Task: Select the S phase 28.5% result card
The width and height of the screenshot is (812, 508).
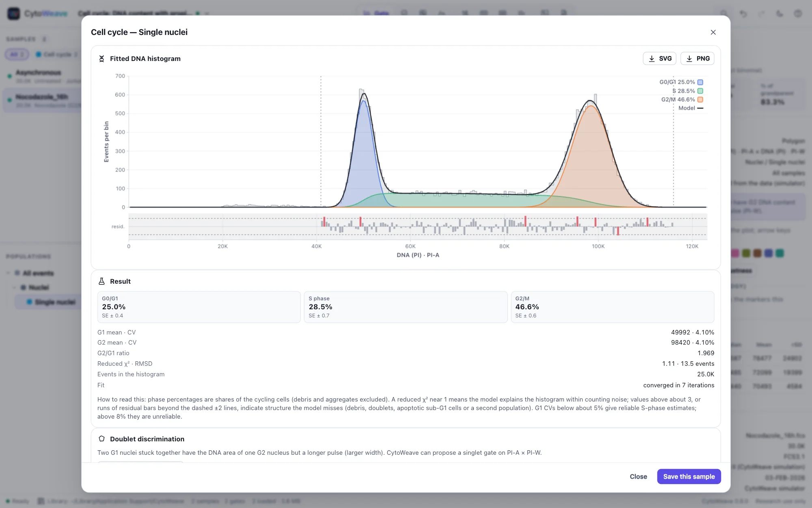Action: coord(406,307)
